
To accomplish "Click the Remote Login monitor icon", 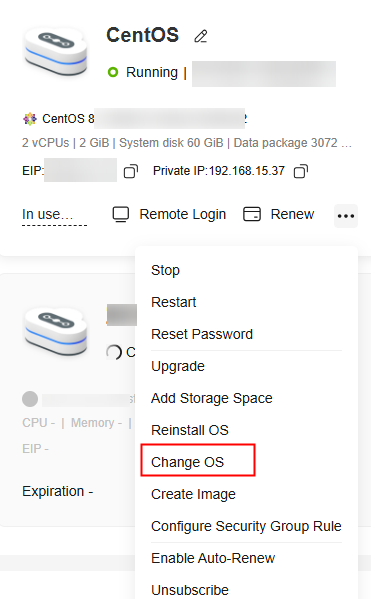I will [121, 214].
